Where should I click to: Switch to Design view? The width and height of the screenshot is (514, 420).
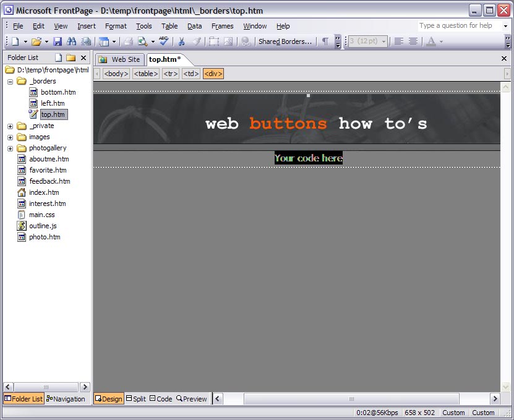[109, 399]
